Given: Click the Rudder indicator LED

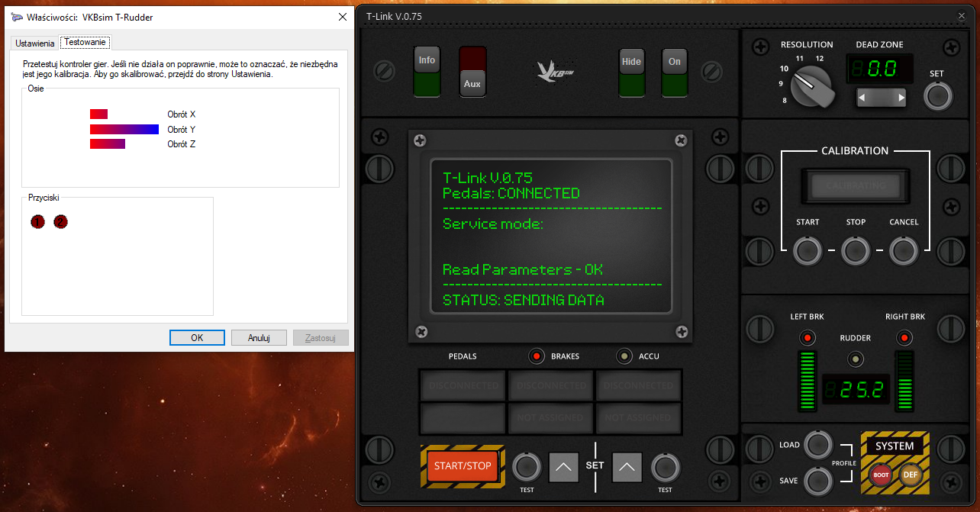Looking at the screenshot, I should [x=856, y=359].
